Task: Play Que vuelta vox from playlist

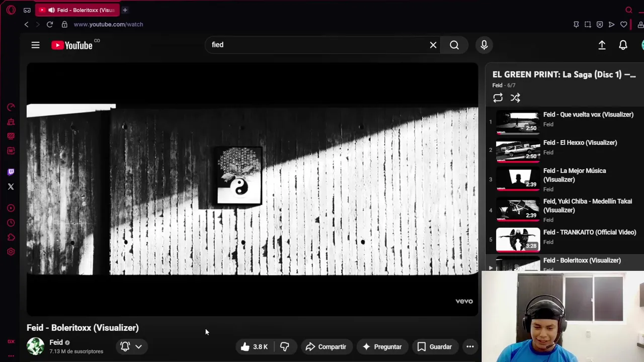Action: [x=565, y=122]
